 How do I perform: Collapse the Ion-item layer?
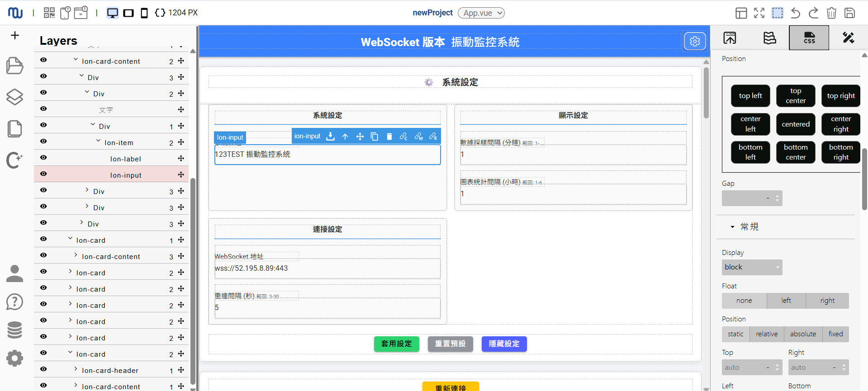[x=98, y=141]
